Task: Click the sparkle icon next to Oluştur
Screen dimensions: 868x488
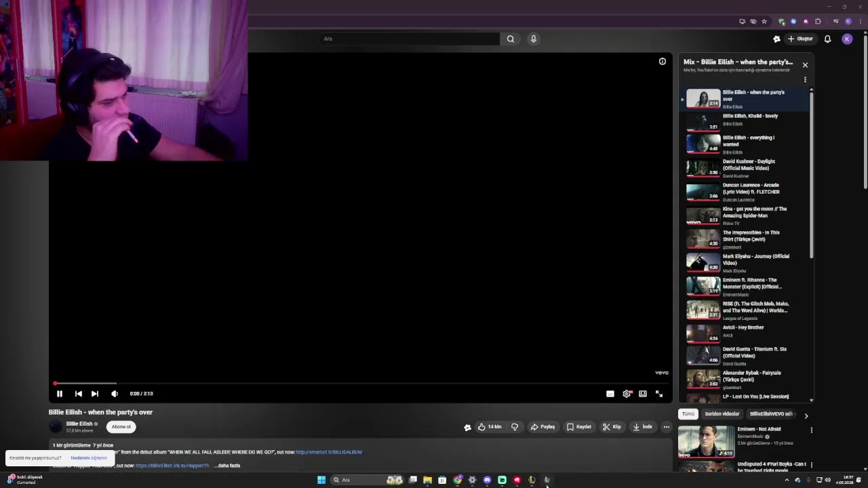Action: [x=776, y=39]
